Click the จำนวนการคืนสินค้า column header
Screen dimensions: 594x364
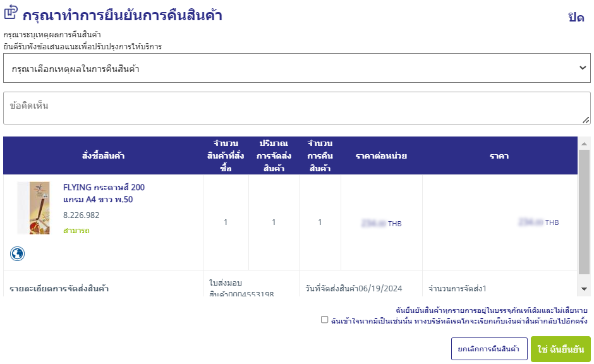coord(320,155)
